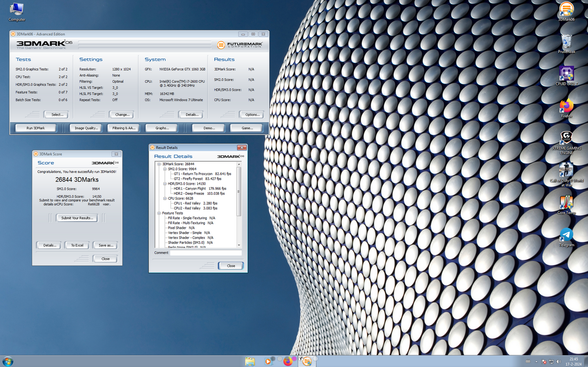This screenshot has width=588, height=367.
Task: Click the Futuremark Corporation logo
Action: [x=240, y=45]
